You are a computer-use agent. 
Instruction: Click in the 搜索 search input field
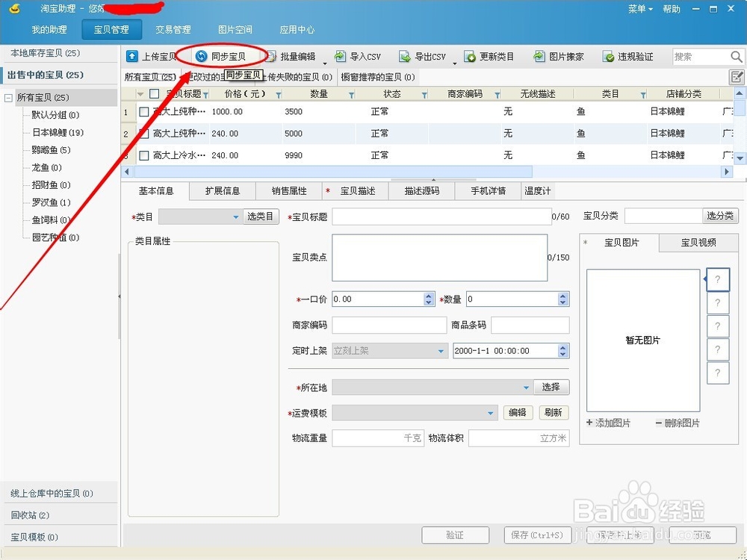698,56
